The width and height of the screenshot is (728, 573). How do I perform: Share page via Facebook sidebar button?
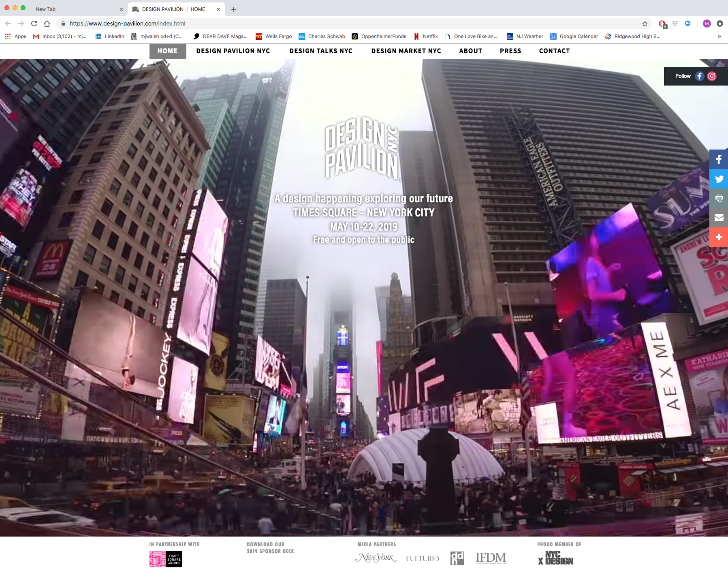pyautogui.click(x=719, y=159)
